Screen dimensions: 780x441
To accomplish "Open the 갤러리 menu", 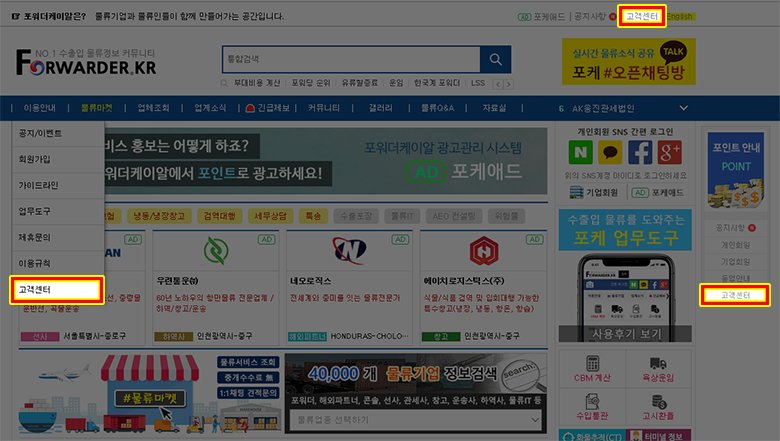I will tap(381, 108).
